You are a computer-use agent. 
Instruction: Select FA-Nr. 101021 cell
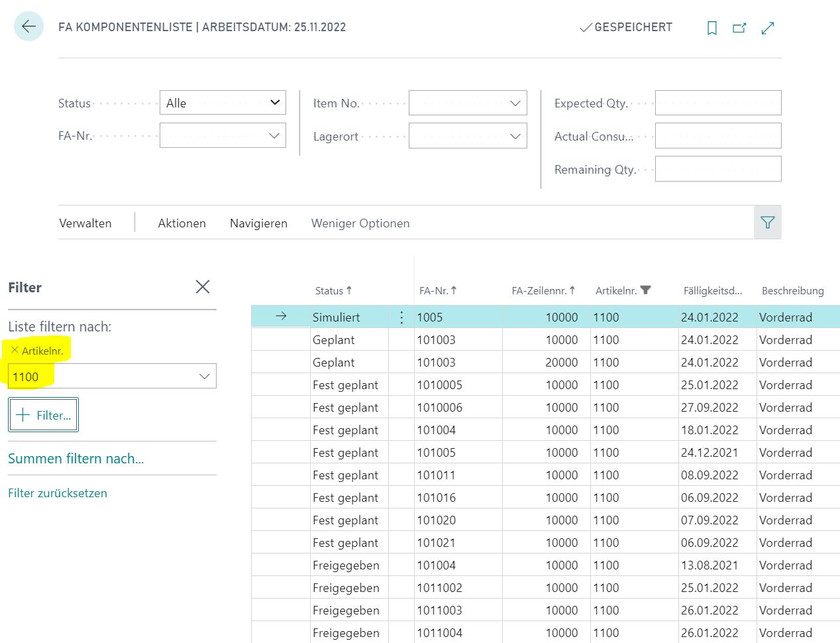[x=458, y=542]
